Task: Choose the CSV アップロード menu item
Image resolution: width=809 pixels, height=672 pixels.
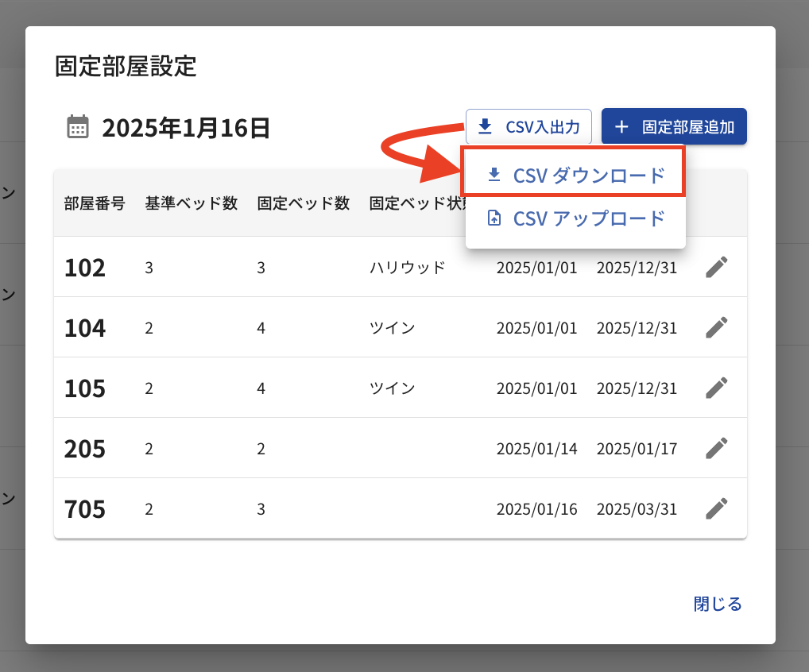Action: pos(575,218)
